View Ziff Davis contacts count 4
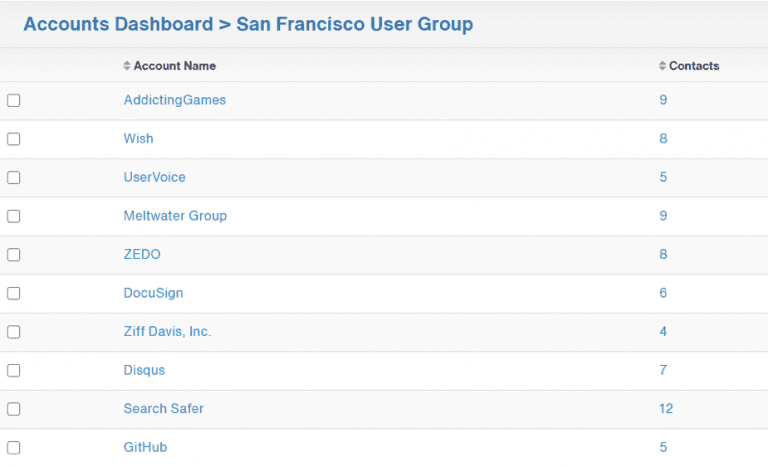 coord(663,332)
